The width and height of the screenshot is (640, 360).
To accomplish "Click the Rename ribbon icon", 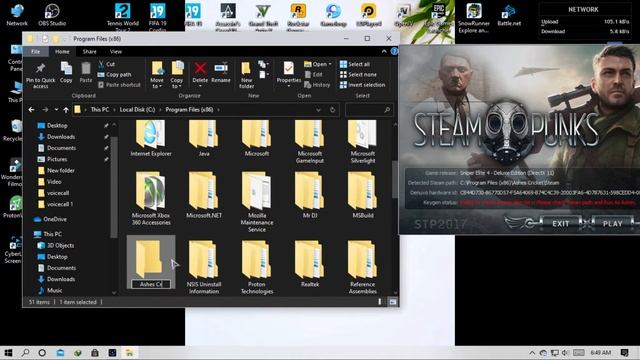I will [221, 72].
